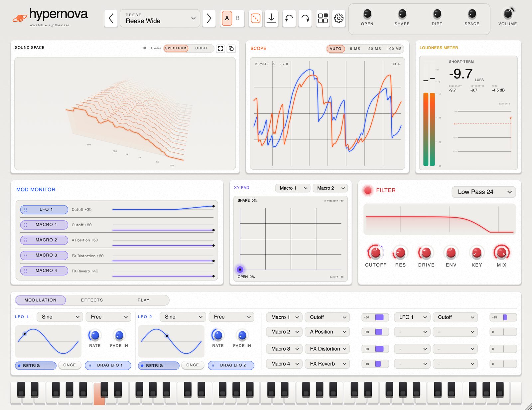The height and width of the screenshot is (410, 532).
Task: Open the XY Pad Macro 2 dropdown
Action: click(x=330, y=188)
